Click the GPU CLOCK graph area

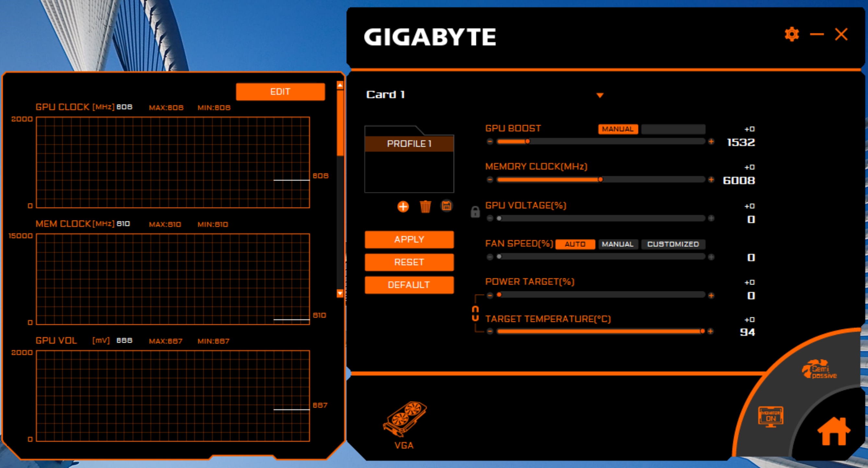click(x=173, y=162)
